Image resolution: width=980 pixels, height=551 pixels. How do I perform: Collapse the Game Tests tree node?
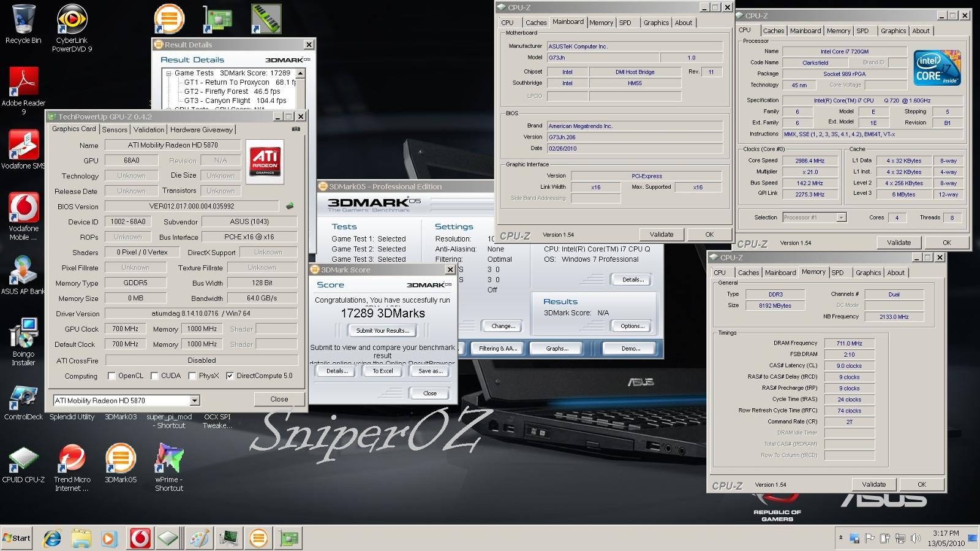pos(168,73)
